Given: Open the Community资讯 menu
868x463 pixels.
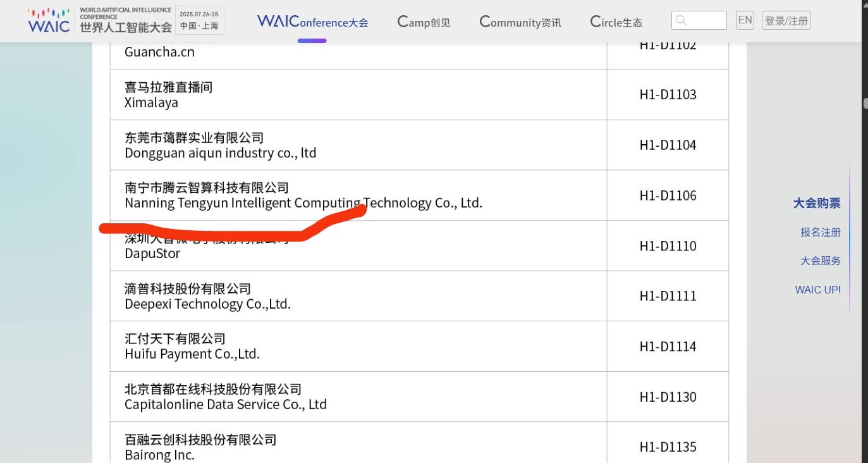Looking at the screenshot, I should 520,22.
